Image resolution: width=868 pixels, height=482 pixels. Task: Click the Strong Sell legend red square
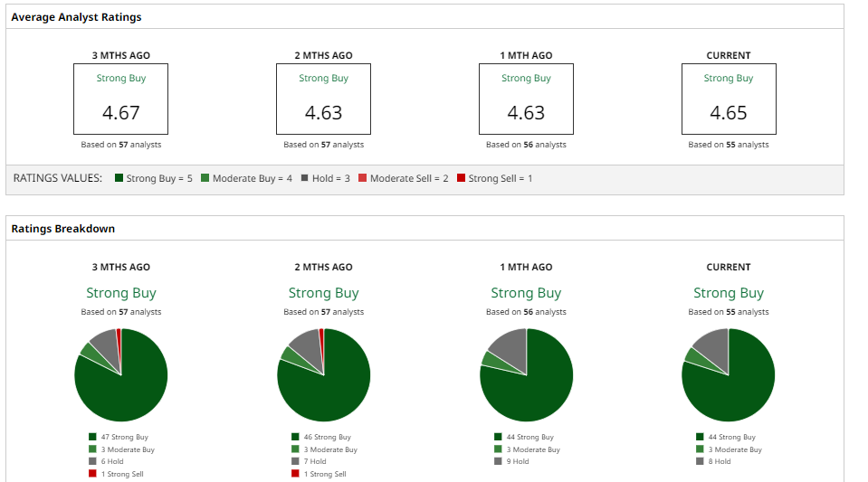pyautogui.click(x=461, y=177)
